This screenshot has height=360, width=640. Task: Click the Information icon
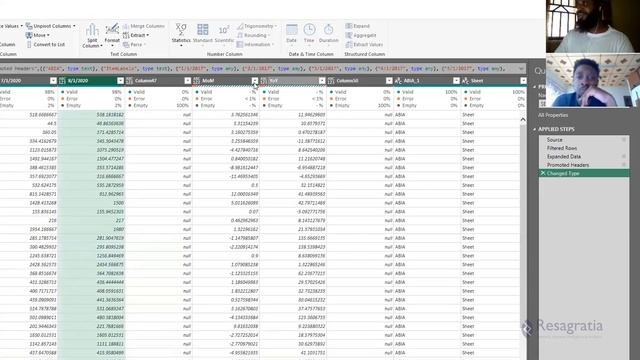pyautogui.click(x=240, y=44)
